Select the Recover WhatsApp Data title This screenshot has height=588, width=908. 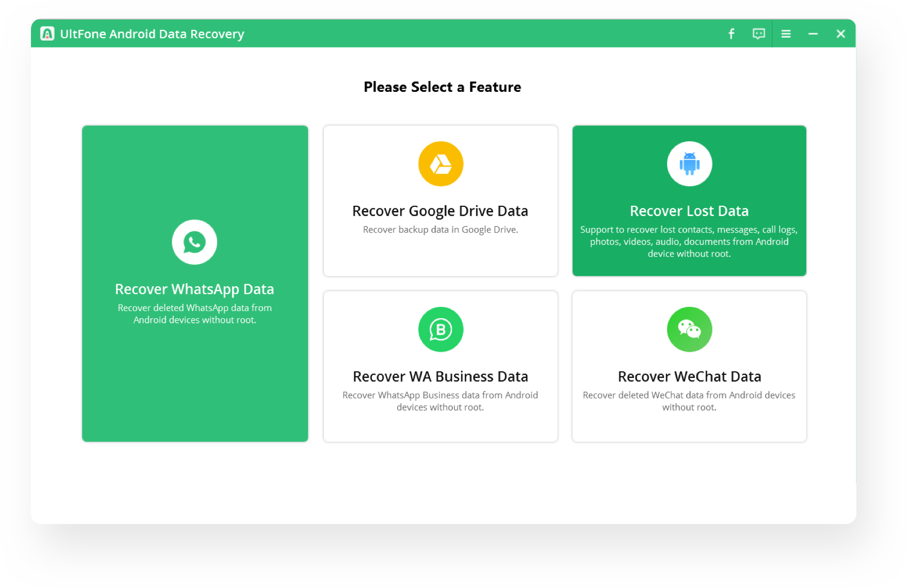click(x=194, y=289)
